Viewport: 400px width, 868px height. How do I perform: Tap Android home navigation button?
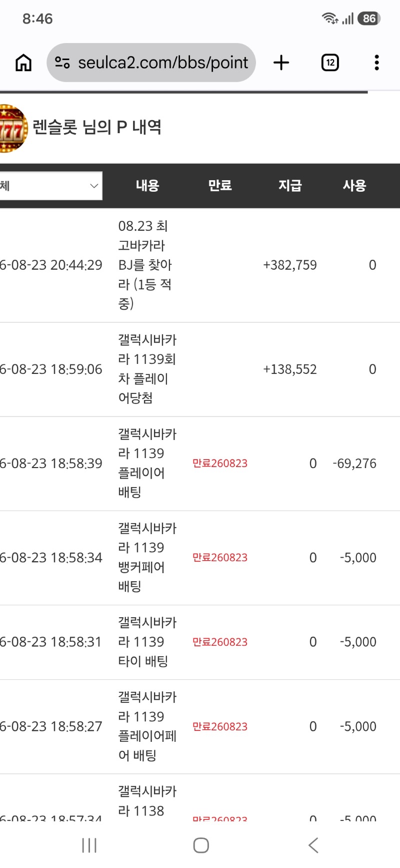[x=201, y=845]
